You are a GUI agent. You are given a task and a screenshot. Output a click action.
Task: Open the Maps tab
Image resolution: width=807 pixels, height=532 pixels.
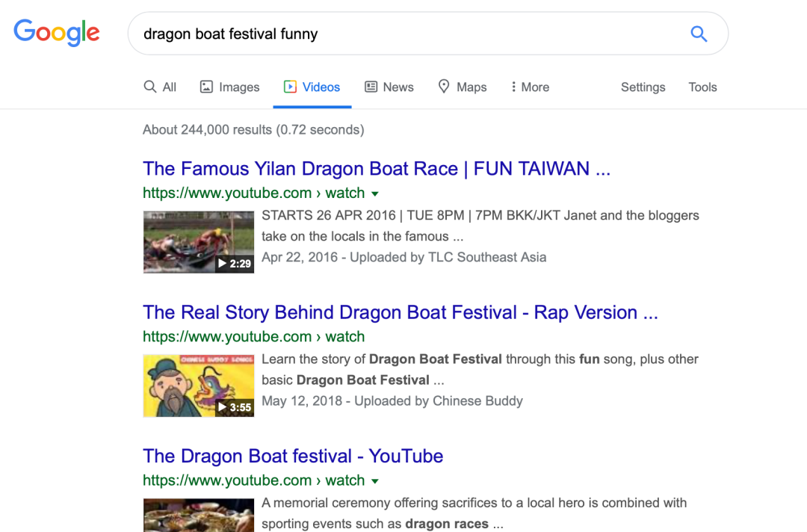(x=463, y=87)
